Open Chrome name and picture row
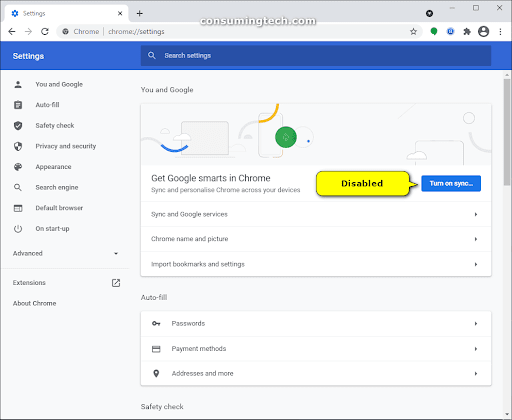The image size is (512, 420). (316, 239)
